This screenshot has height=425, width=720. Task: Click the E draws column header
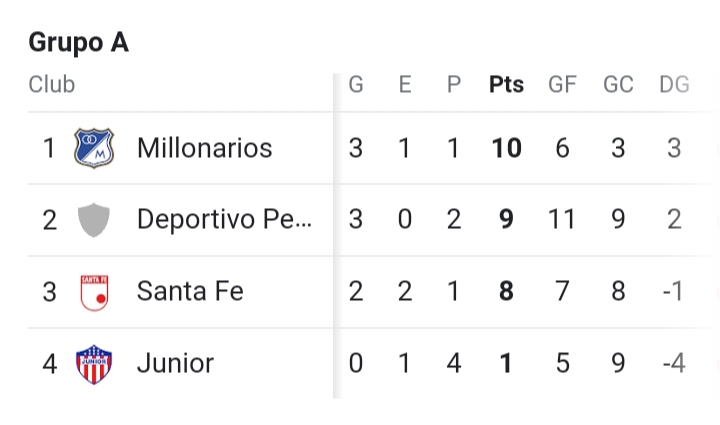[405, 85]
